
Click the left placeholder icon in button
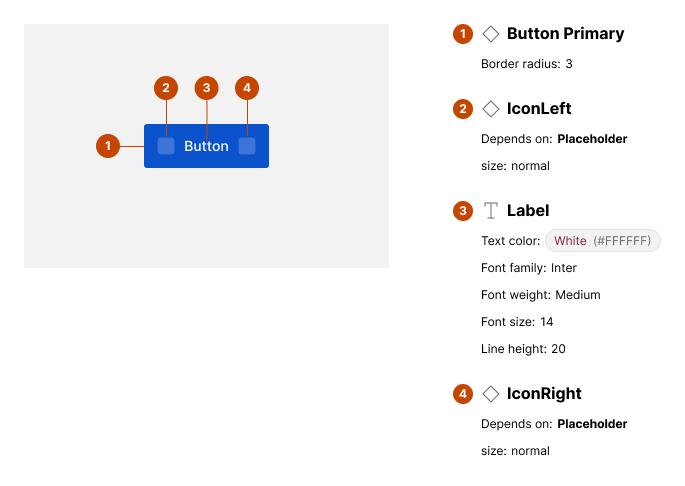[166, 146]
